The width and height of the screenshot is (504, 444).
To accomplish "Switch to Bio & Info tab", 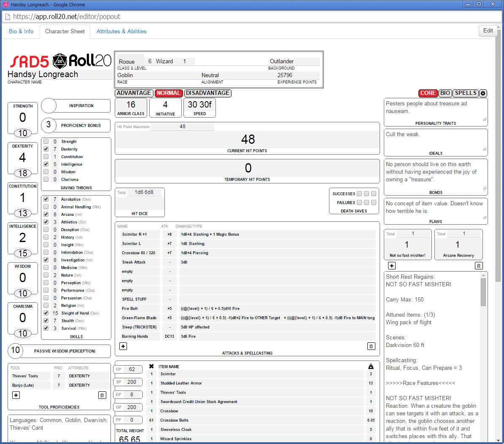I will pyautogui.click(x=21, y=32).
